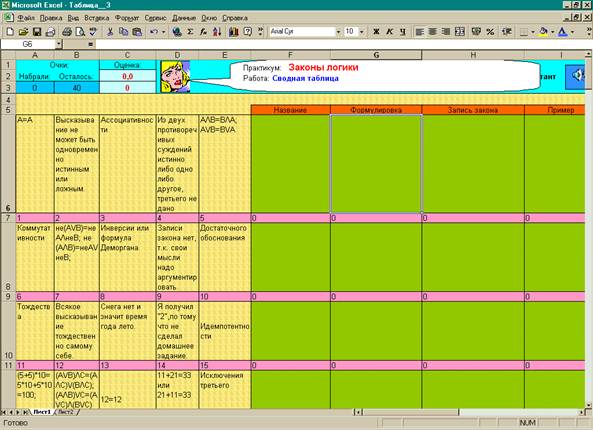Select the Cut scissors icon
Image resolution: width=593 pixels, height=430 pixels.
coord(110,32)
